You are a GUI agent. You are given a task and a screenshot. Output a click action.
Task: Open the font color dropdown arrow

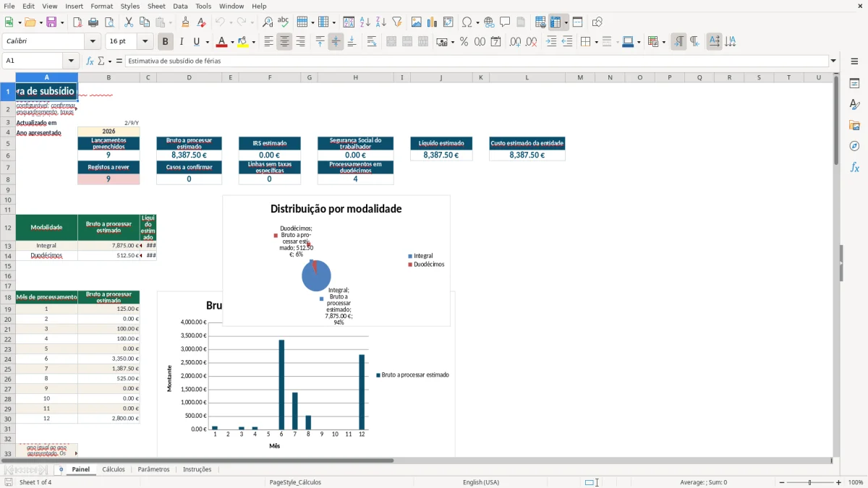pos(232,42)
